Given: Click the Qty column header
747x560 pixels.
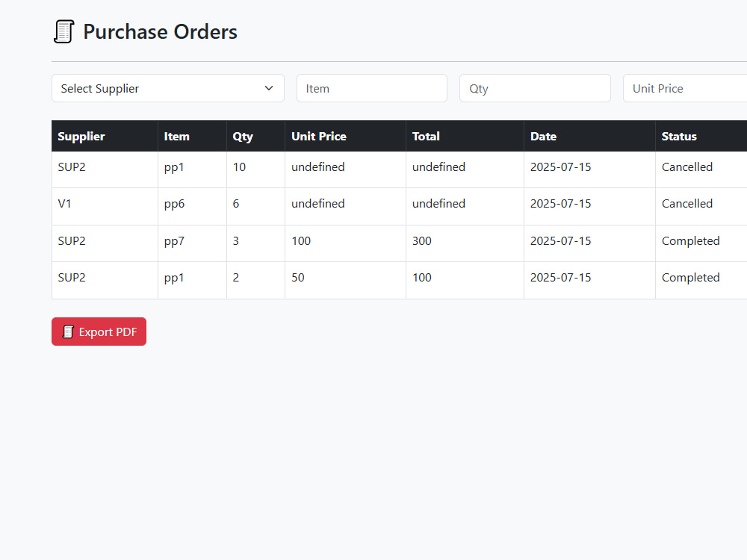Looking at the screenshot, I should click(x=255, y=136).
